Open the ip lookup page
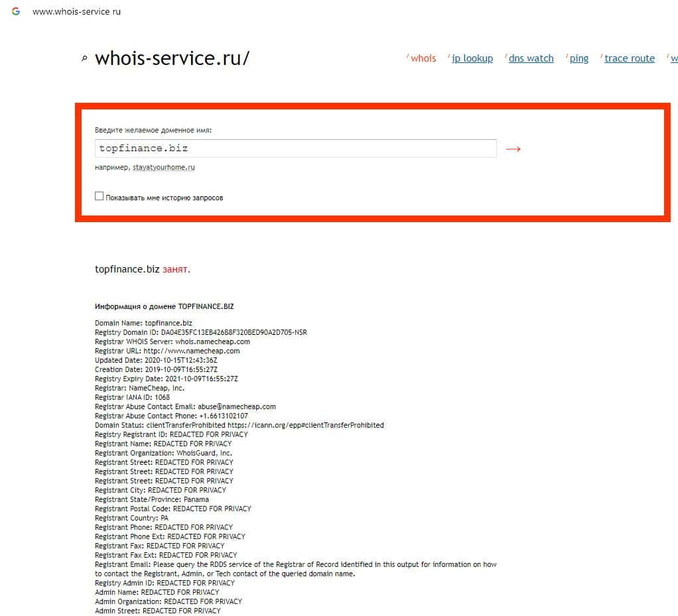This screenshot has height=616, width=678. click(x=472, y=58)
